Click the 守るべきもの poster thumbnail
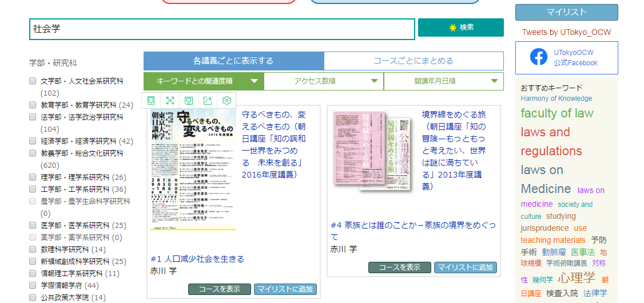The width and height of the screenshot is (644, 303). [193, 169]
